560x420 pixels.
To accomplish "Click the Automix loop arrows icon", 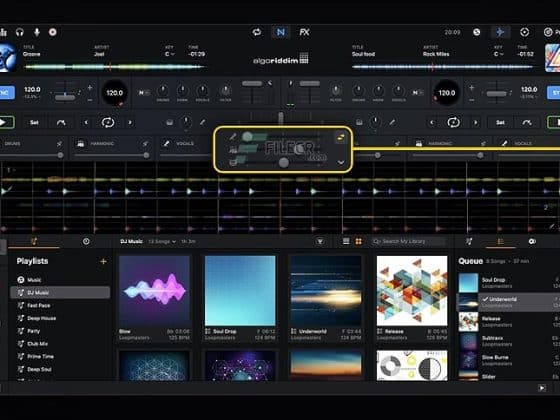I will point(257,32).
